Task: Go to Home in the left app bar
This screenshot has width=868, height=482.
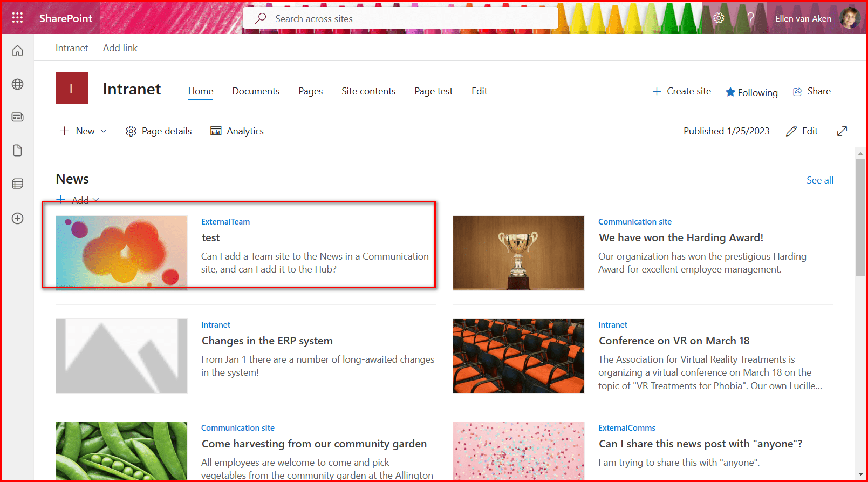Action: coord(18,51)
